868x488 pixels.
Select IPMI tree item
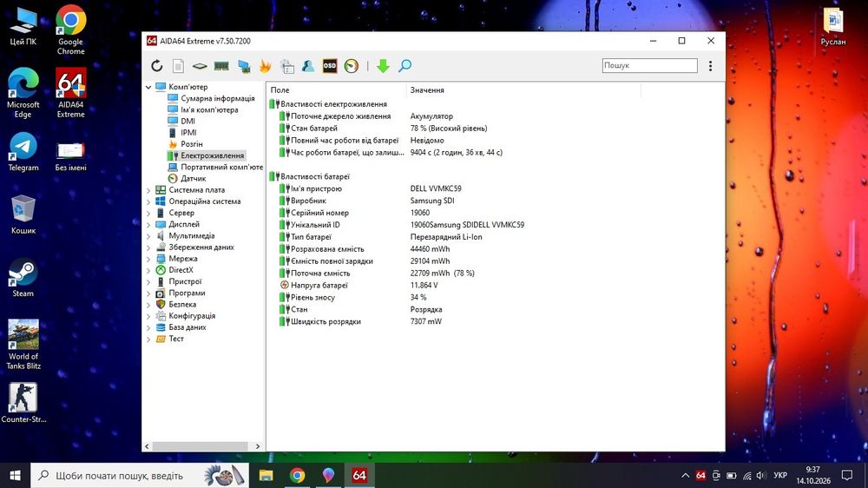(x=188, y=132)
